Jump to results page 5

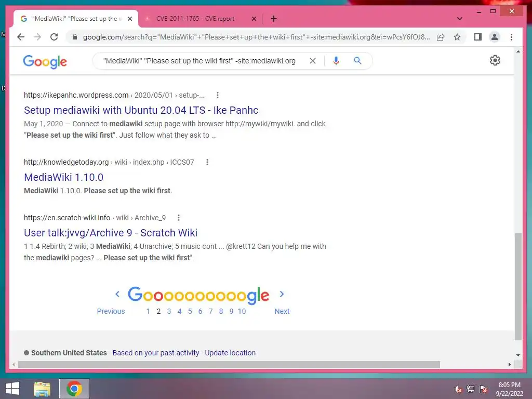point(190,311)
